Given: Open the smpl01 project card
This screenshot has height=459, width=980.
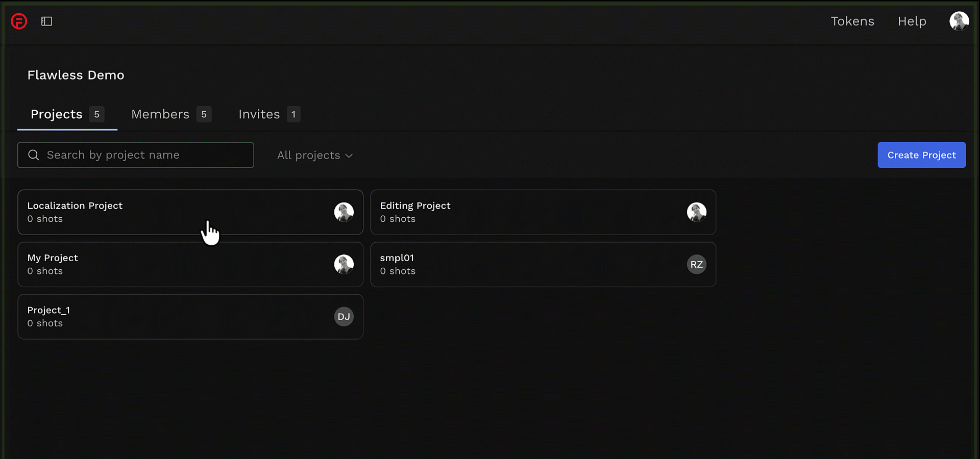Looking at the screenshot, I should click(543, 264).
